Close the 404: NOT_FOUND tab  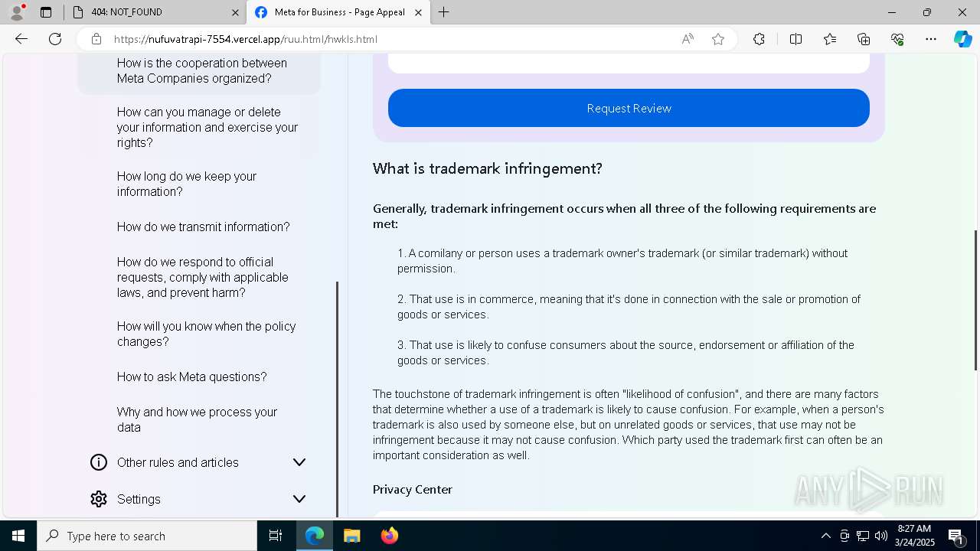tap(235, 12)
